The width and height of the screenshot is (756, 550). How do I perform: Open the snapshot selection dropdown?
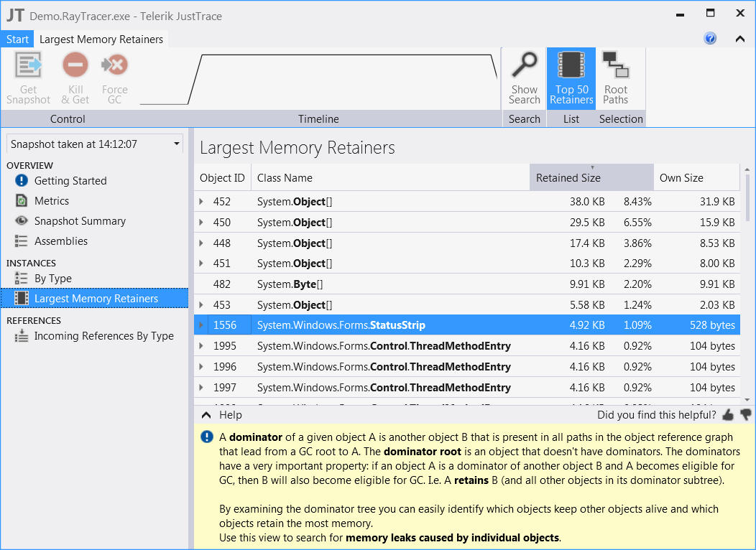click(95, 144)
